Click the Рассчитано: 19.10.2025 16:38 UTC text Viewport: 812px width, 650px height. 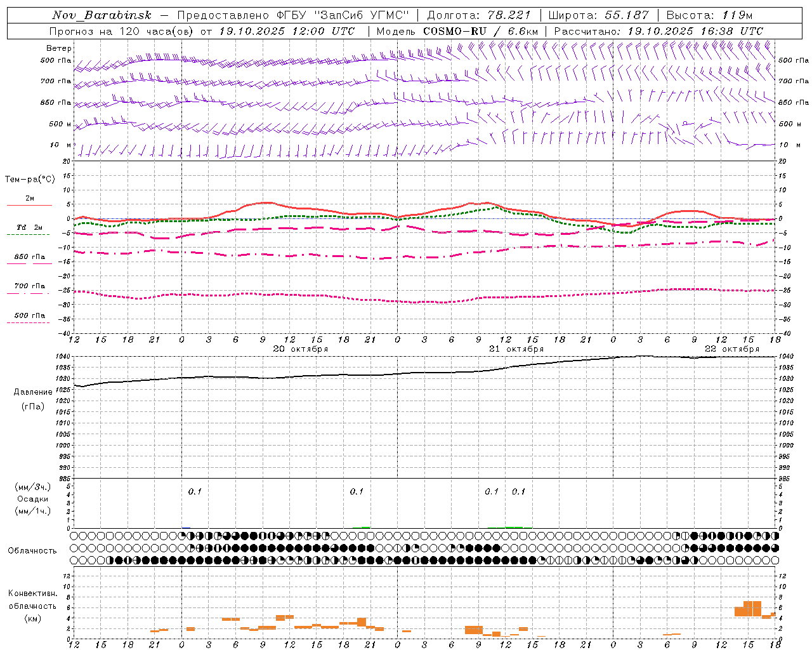click(x=658, y=31)
